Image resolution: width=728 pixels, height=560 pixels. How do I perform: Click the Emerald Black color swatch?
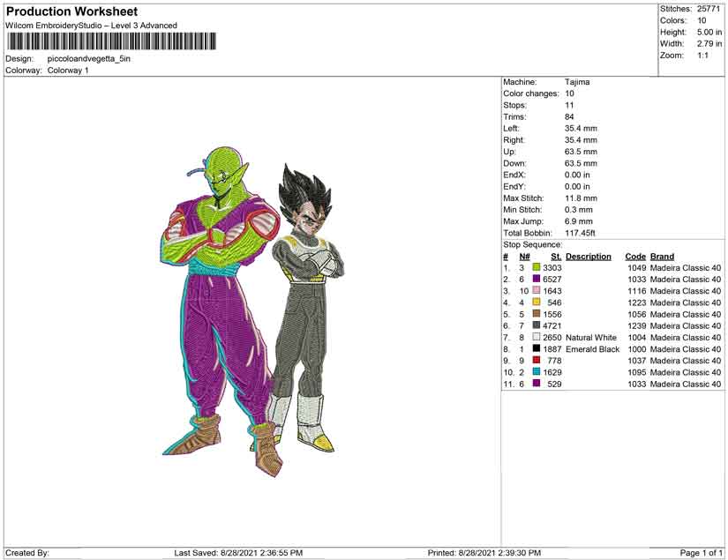tap(537, 348)
